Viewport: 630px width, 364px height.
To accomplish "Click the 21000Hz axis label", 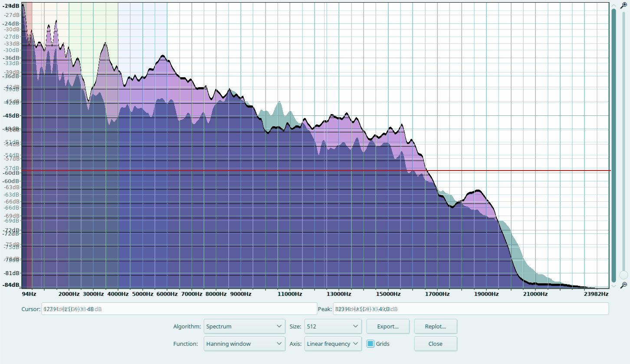I will tap(535, 294).
